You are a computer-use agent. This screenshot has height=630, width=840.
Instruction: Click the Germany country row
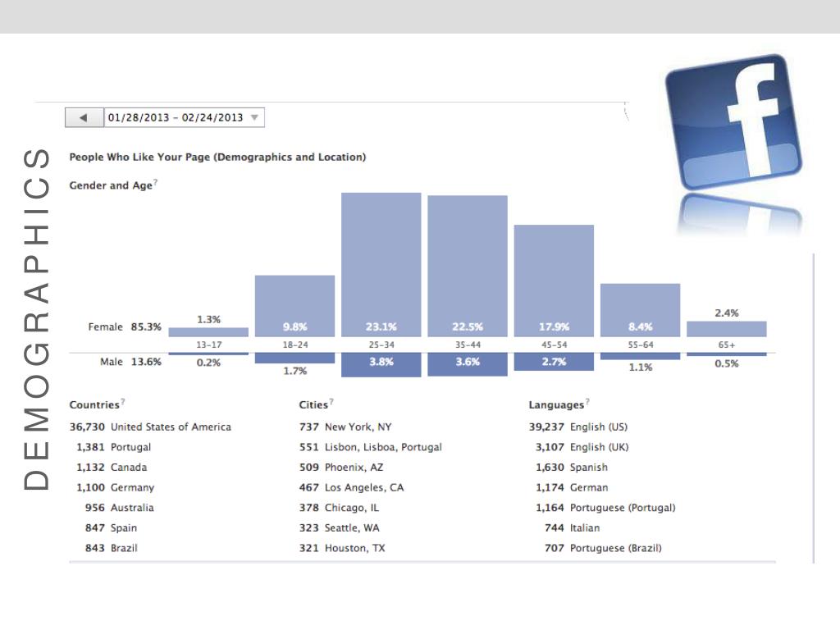pyautogui.click(x=115, y=488)
